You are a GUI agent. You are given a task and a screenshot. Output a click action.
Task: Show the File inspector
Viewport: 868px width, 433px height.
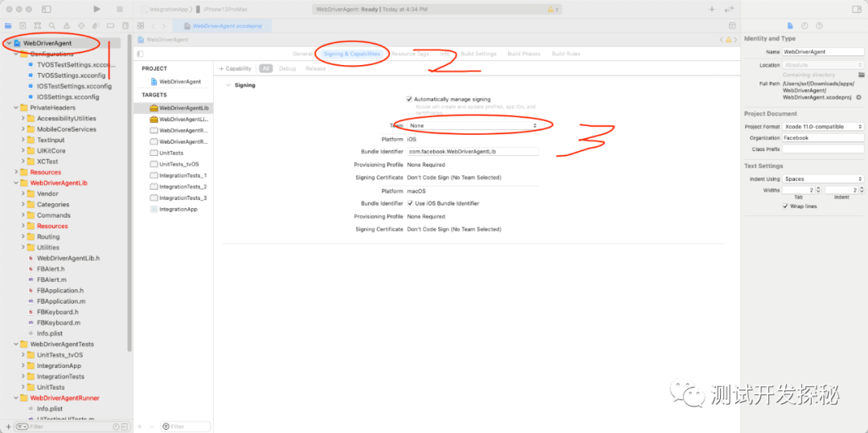790,26
